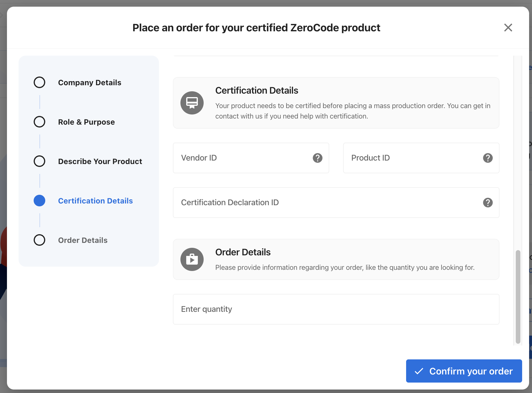The image size is (532, 393).
Task: Click the certification help description text
Action: [x=353, y=111]
